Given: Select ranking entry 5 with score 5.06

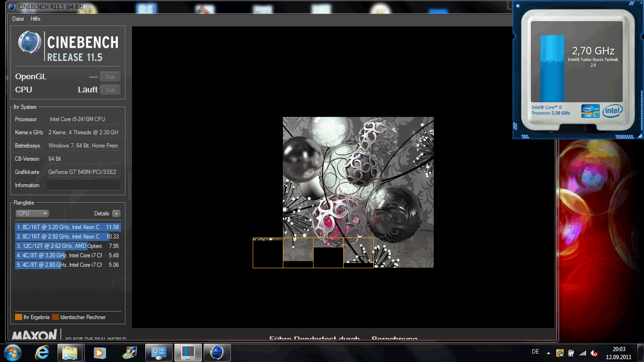Looking at the screenshot, I should (68, 265).
